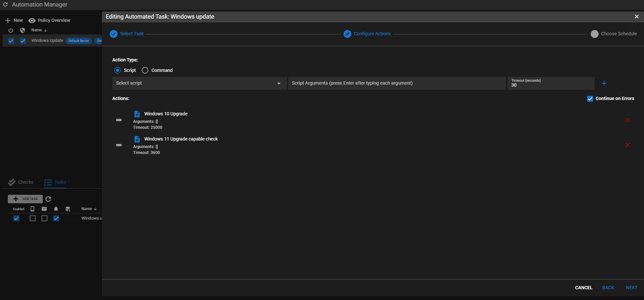Click the ADD TASK button
Screen dimensions: 644x300
click(x=25, y=199)
